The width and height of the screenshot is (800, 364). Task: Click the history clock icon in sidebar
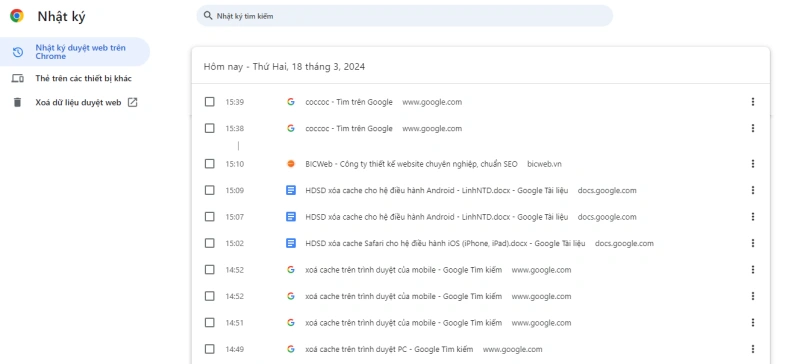point(18,52)
